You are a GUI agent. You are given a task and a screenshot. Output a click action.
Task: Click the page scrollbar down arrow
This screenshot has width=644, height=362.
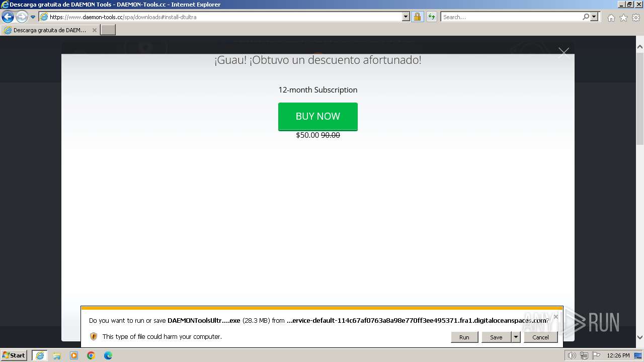click(640, 337)
